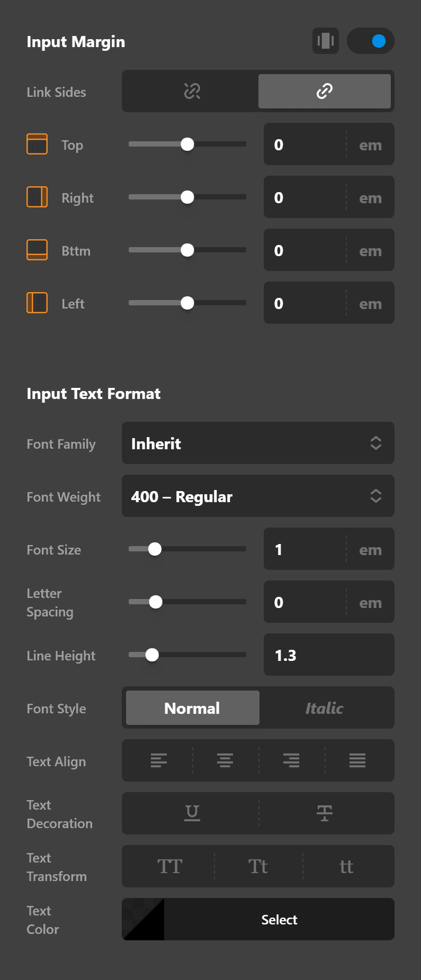This screenshot has height=980, width=421.
Task: Switch Font Style to Italic
Action: point(324,707)
